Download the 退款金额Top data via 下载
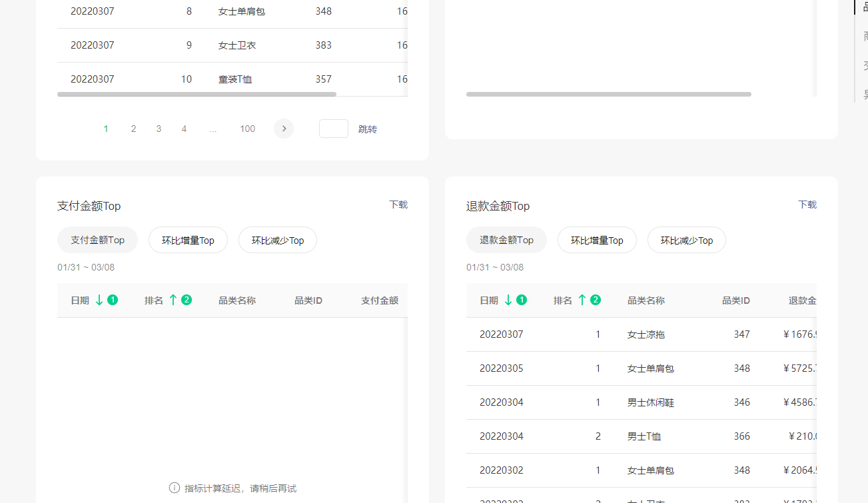Viewport: 868px width, 503px height. 807,205
